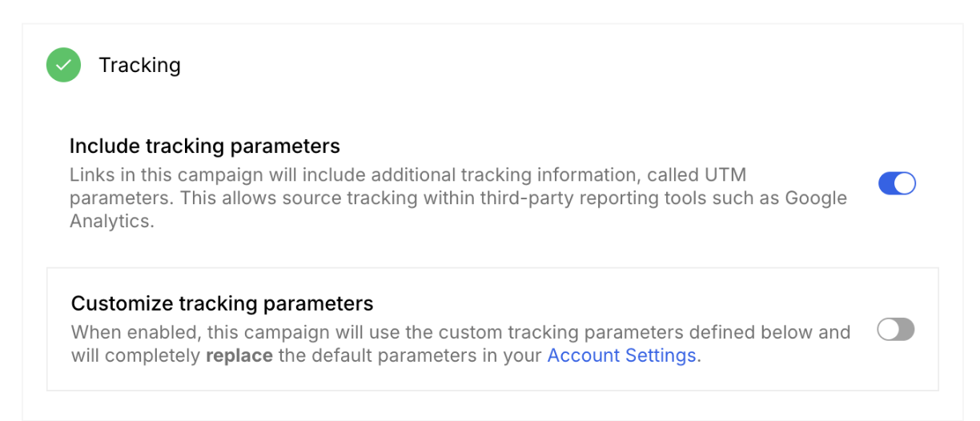Disable the Include tracking parameters toggle
The image size is (980, 421).
(x=897, y=184)
